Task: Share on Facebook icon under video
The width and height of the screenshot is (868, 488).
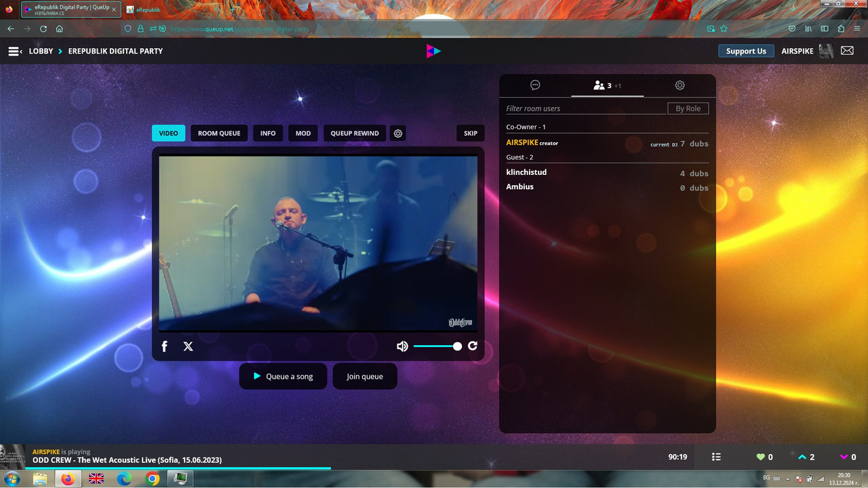Action: click(164, 346)
